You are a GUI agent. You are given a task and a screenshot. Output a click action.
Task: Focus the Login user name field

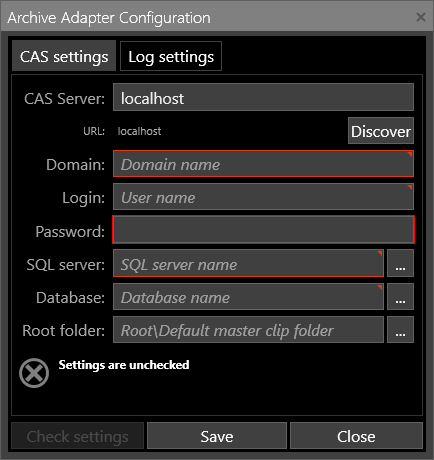(263, 197)
